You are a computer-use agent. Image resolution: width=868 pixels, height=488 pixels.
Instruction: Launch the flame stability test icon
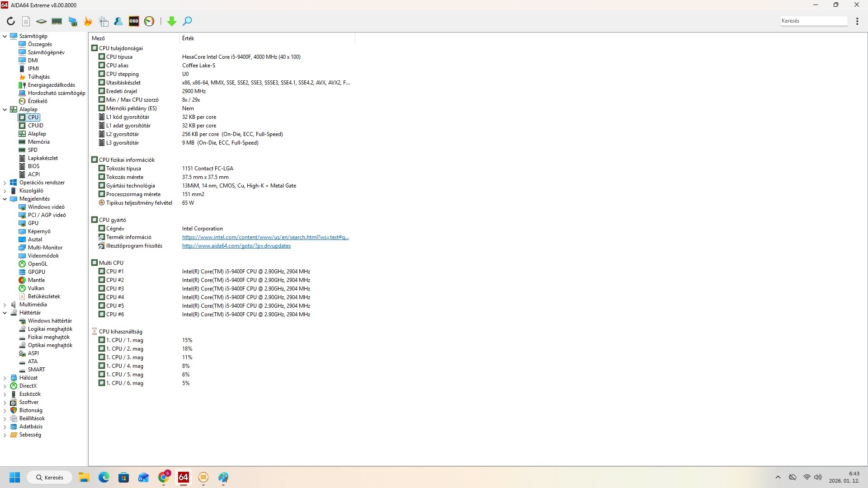click(x=88, y=21)
